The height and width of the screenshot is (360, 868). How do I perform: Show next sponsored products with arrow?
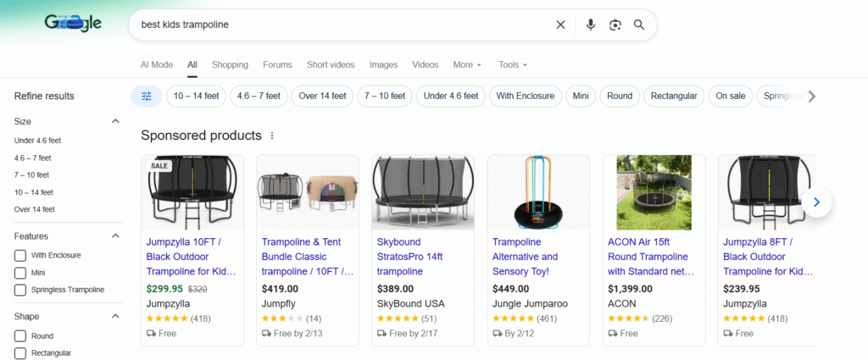tap(816, 202)
